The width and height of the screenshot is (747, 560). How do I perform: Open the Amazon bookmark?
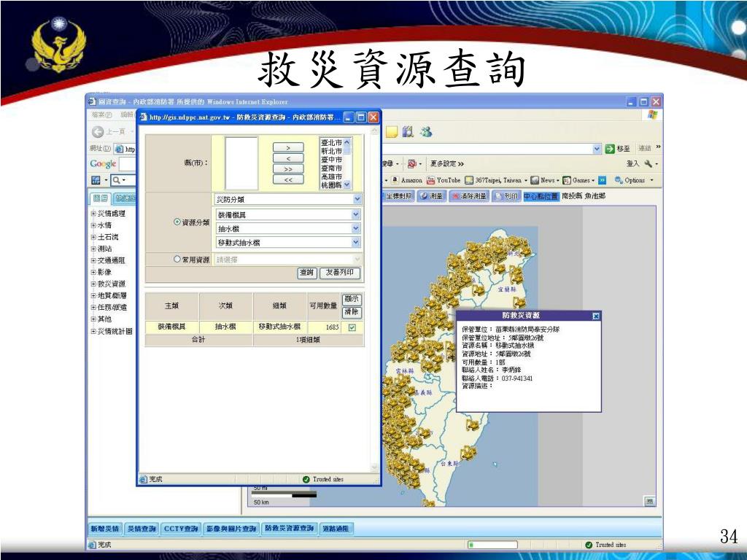pyautogui.click(x=407, y=180)
